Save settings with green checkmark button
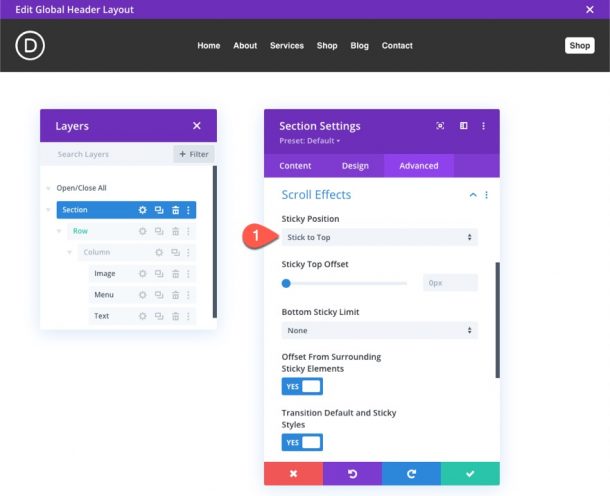Viewport: 610px width, 496px height. point(470,473)
